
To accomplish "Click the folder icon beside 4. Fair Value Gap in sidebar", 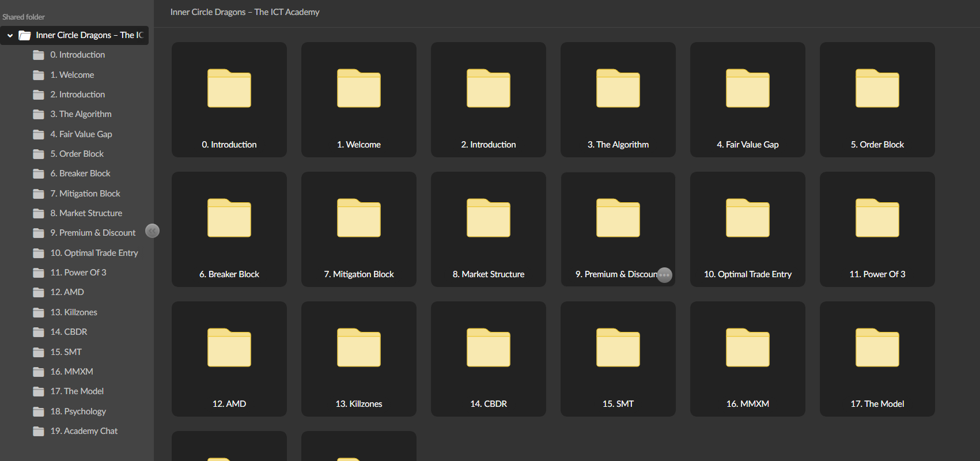I will 39,134.
